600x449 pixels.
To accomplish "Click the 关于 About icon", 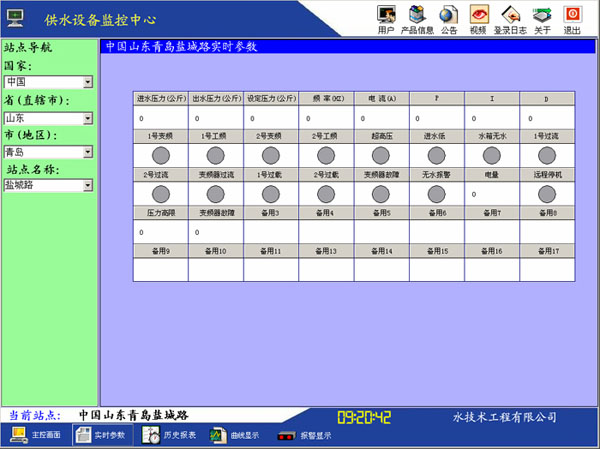I will 541,14.
